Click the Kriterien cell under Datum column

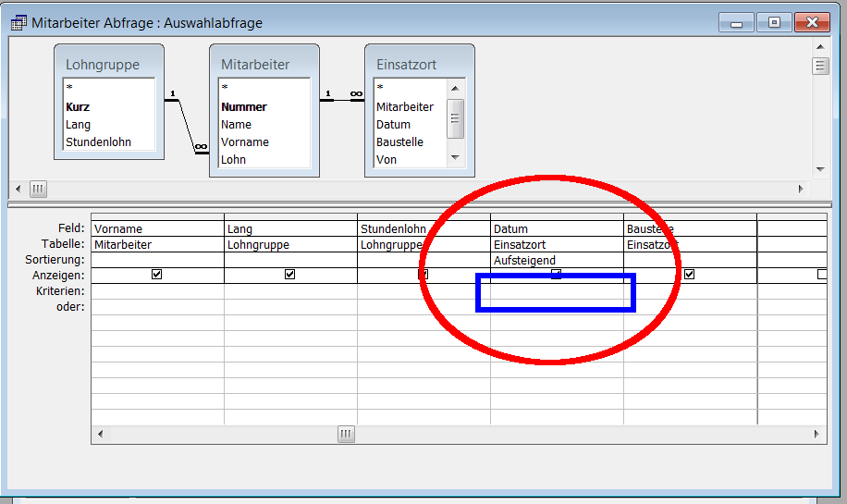pyautogui.click(x=556, y=291)
